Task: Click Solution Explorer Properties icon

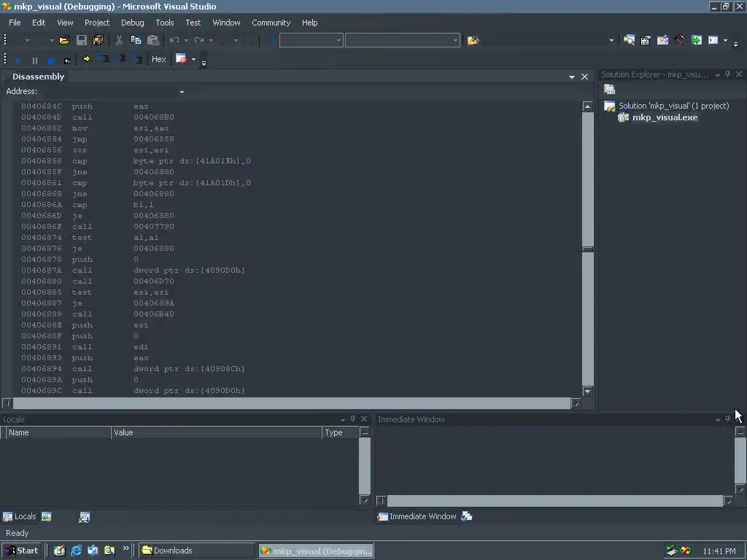Action: pyautogui.click(x=609, y=89)
